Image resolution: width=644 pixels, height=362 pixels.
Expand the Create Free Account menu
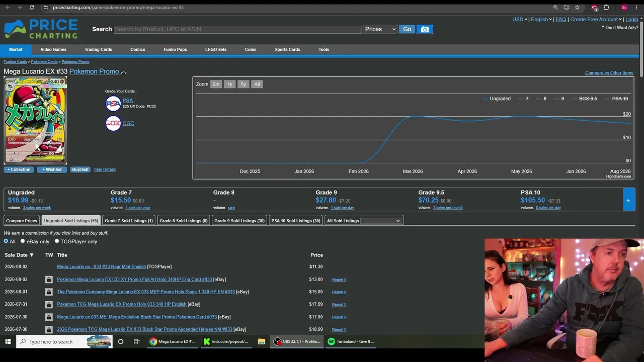click(x=596, y=20)
